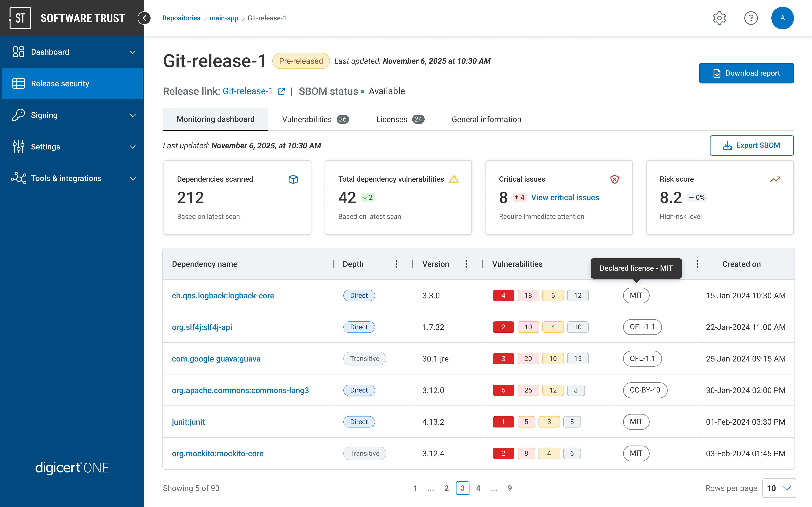812x507 pixels.
Task: Go to pagination page 4
Action: [x=478, y=488]
